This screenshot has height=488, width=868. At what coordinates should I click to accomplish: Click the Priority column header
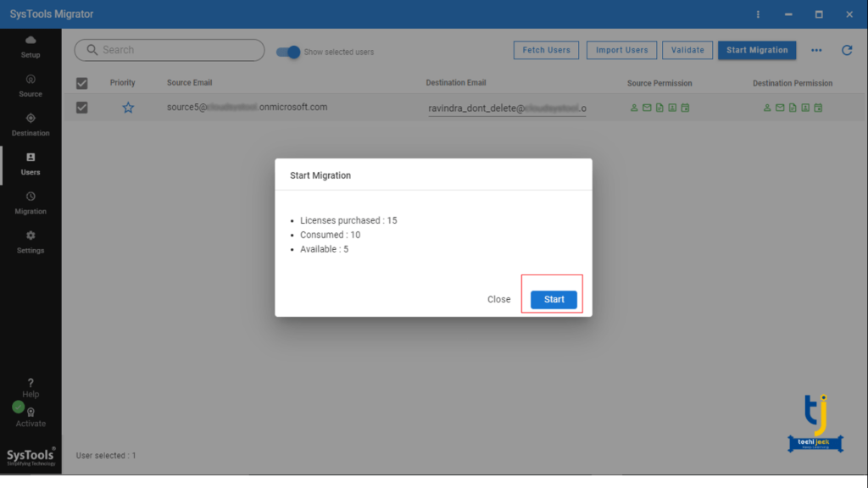(x=122, y=82)
